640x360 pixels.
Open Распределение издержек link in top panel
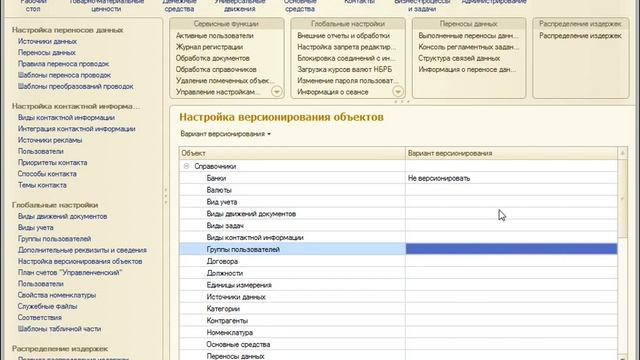pyautogui.click(x=580, y=36)
